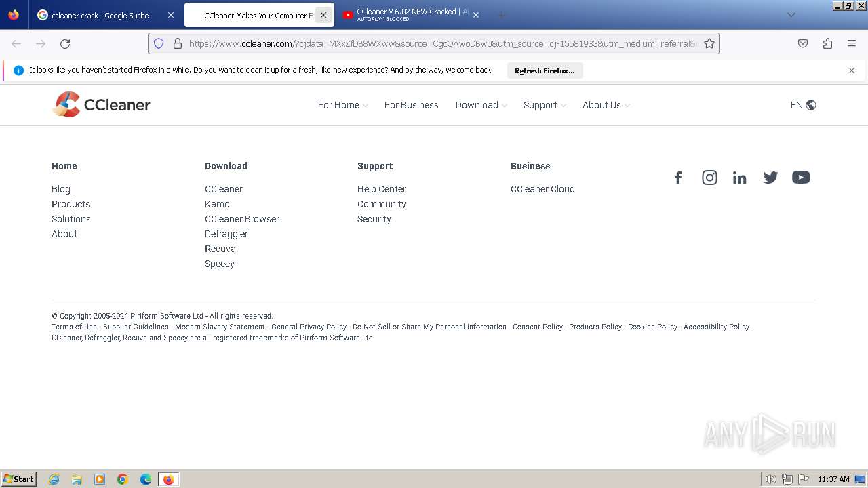Open the Help Center link
The height and width of the screenshot is (488, 868).
pyautogui.click(x=382, y=189)
